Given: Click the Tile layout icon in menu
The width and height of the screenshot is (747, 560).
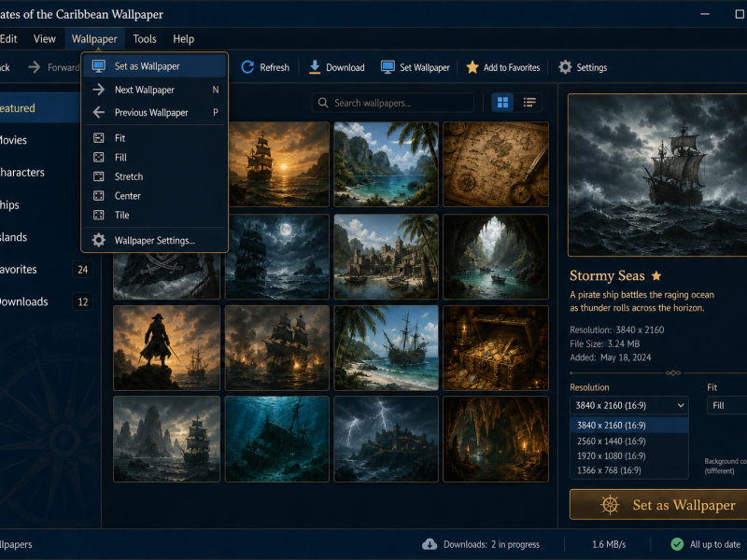Looking at the screenshot, I should (99, 215).
